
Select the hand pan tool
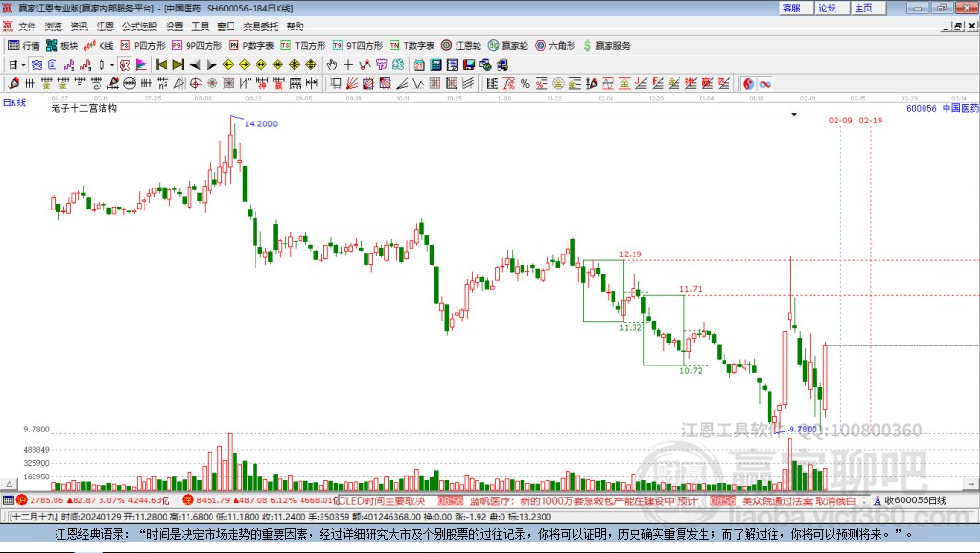[332, 65]
